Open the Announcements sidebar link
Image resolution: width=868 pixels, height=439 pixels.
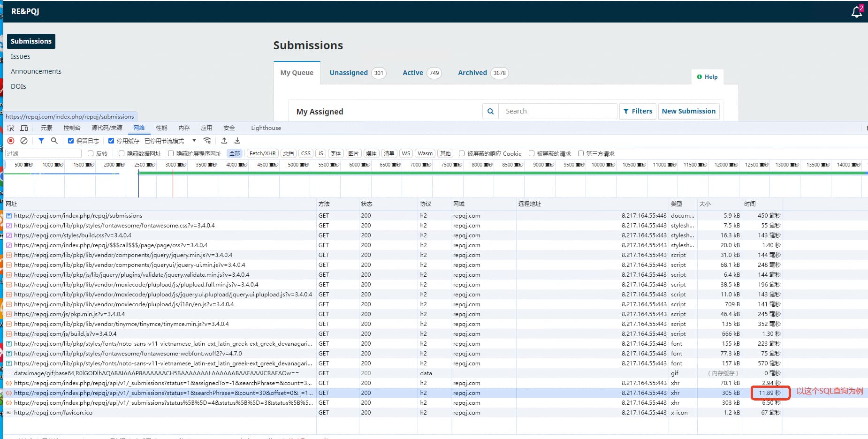[x=36, y=71]
